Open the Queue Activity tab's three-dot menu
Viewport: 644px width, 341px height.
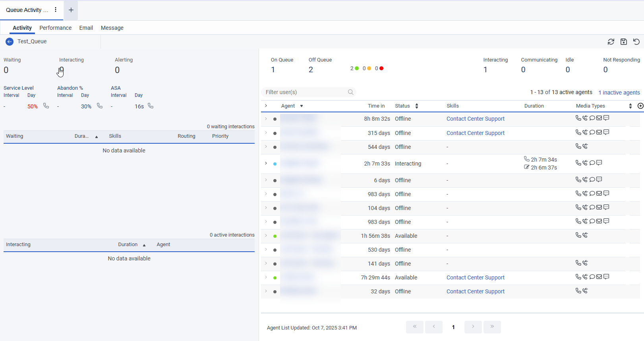point(56,10)
